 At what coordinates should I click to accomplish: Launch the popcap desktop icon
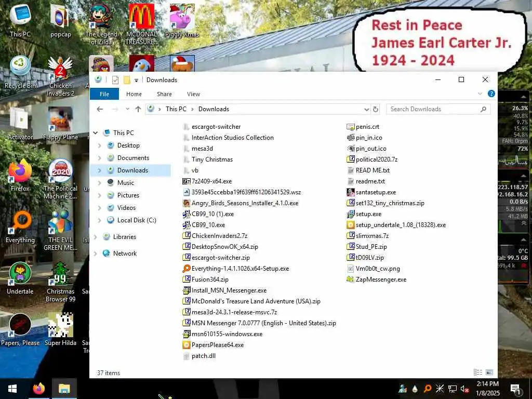60,21
